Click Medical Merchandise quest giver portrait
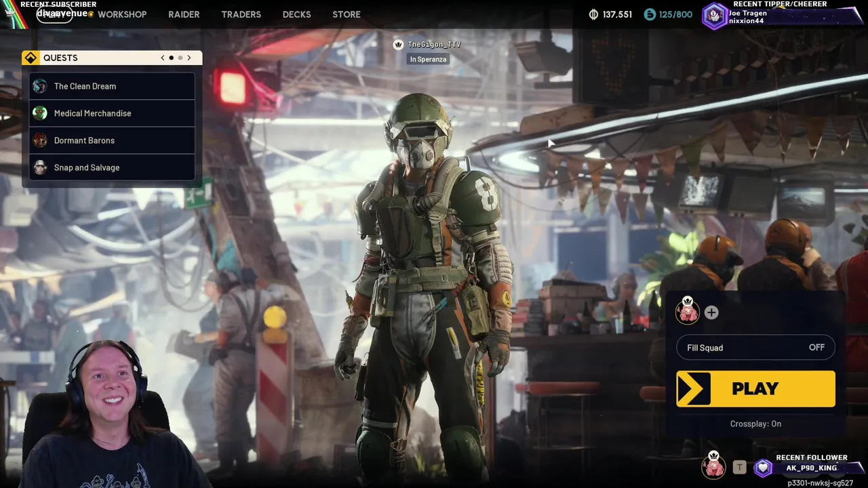 (x=40, y=113)
